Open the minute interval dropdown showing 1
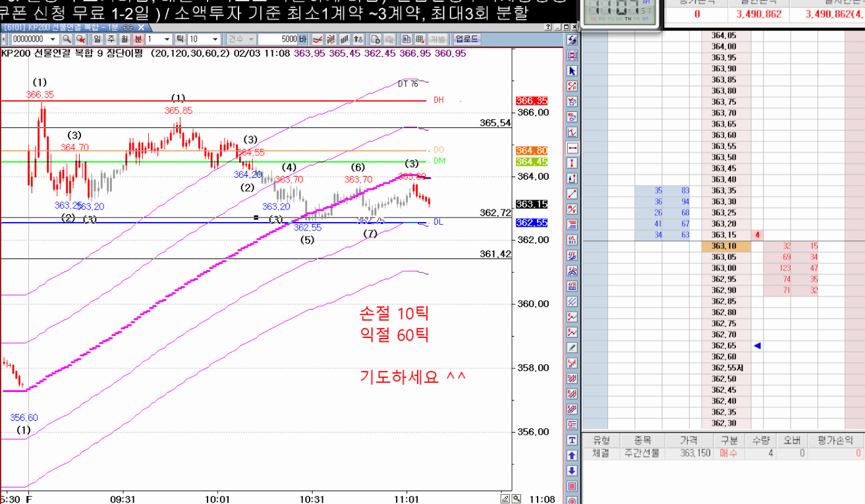Screen dimensions: 865x504 click(x=167, y=40)
